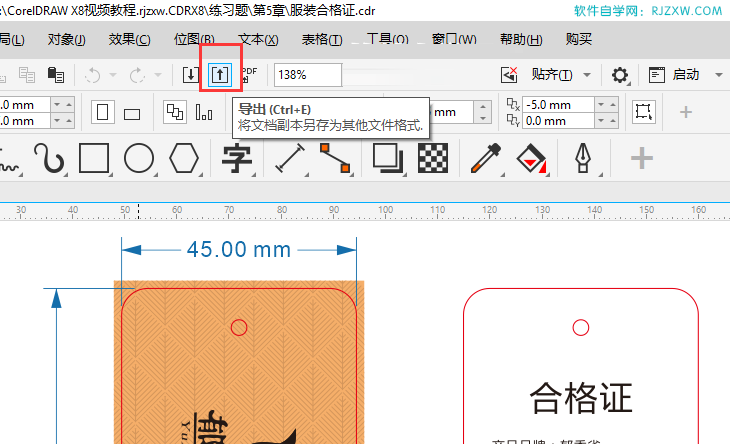Select landscape page orientation icon
Screen dimensions: 730x444
[x=132, y=114]
